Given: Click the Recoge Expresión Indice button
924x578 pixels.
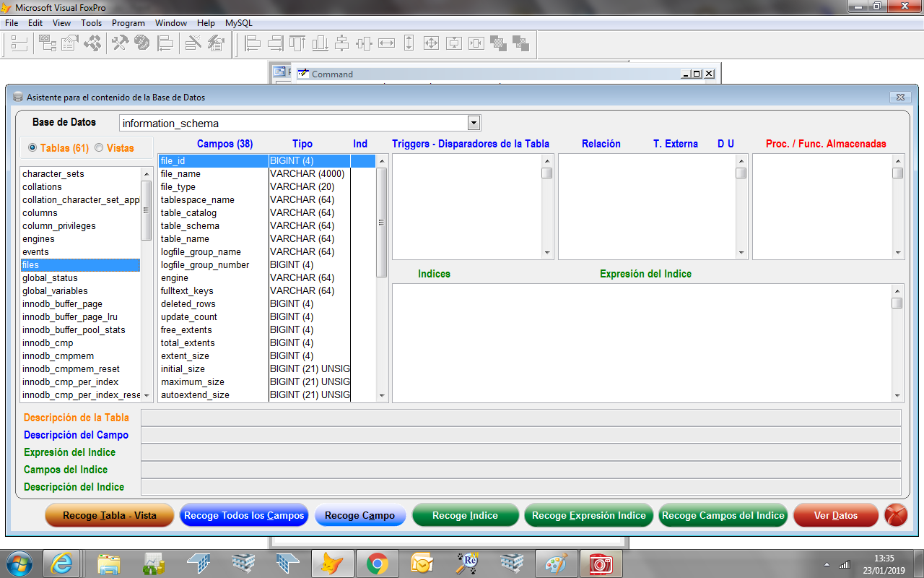Looking at the screenshot, I should click(589, 515).
